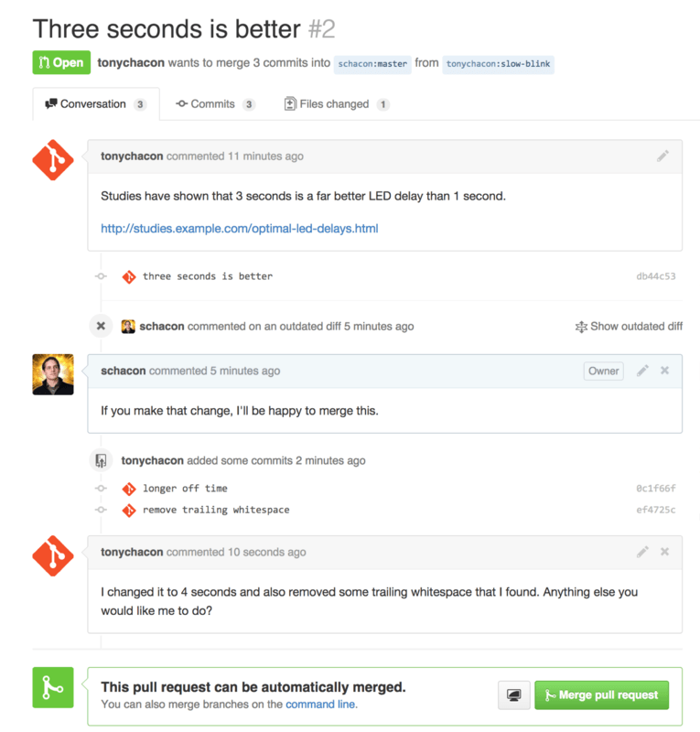Click the green merge-branch icon at bottom left

pos(52,687)
